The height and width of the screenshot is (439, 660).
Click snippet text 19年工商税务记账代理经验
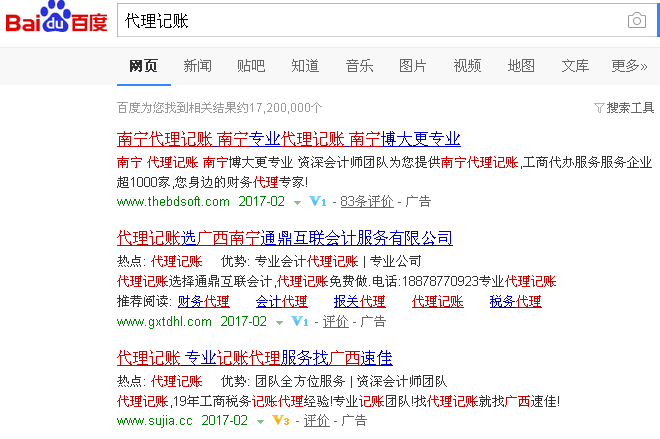[x=251, y=401]
